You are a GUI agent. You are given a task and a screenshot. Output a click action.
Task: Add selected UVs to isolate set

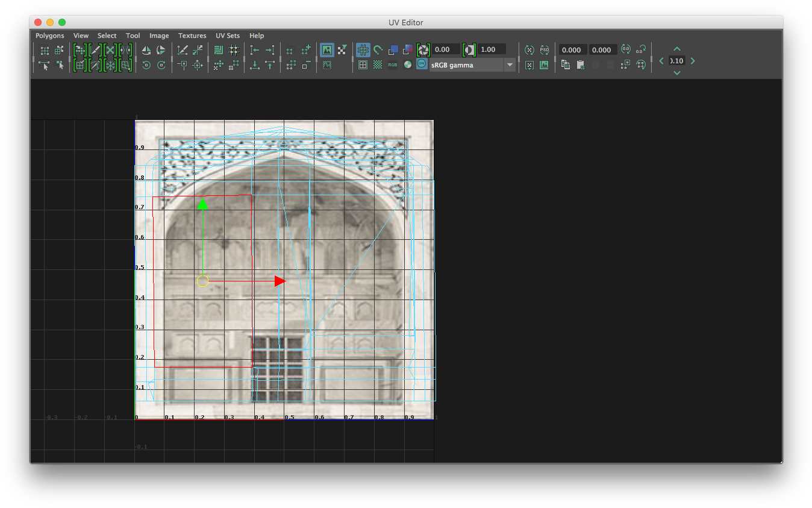click(306, 51)
